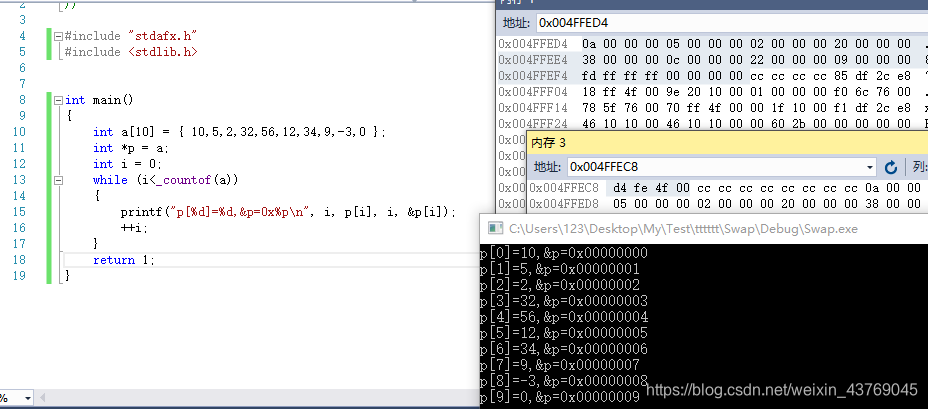This screenshot has width=928, height=409.
Task: Click Memory 1 row address 0x004FFEE4
Action: [533, 60]
